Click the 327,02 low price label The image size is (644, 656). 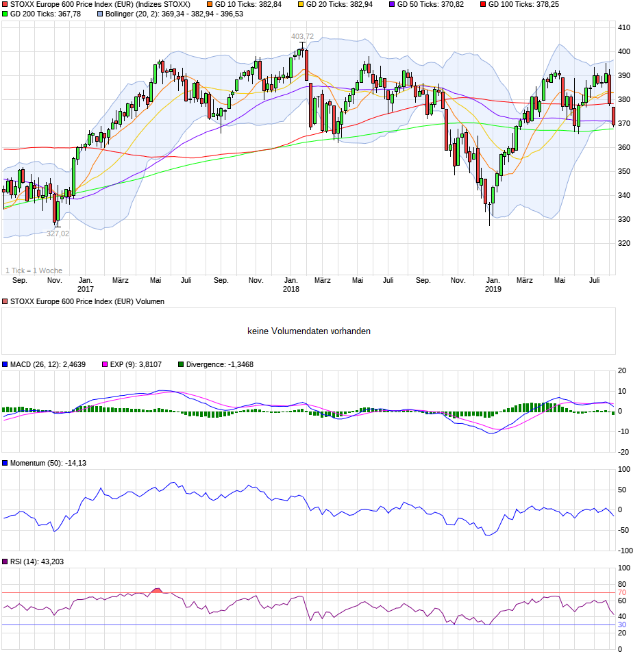click(x=58, y=234)
